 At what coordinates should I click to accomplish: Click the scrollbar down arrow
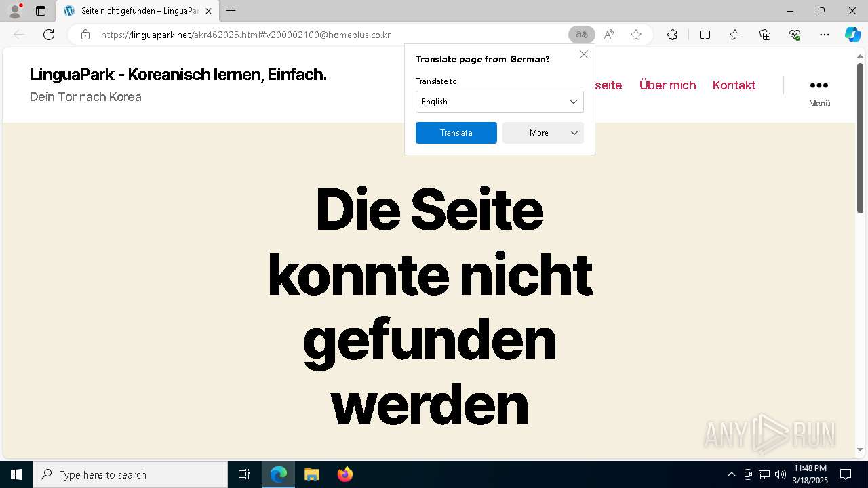pos(860,450)
